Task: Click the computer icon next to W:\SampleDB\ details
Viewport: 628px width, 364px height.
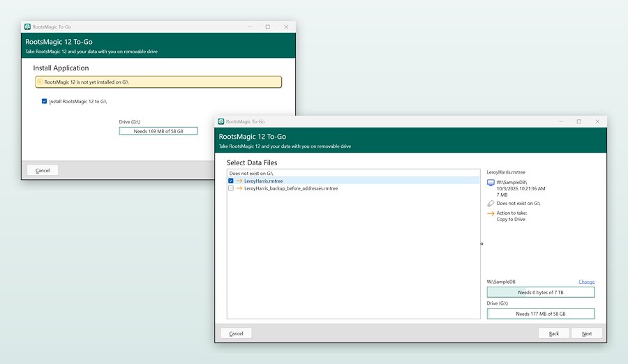Action: click(491, 183)
